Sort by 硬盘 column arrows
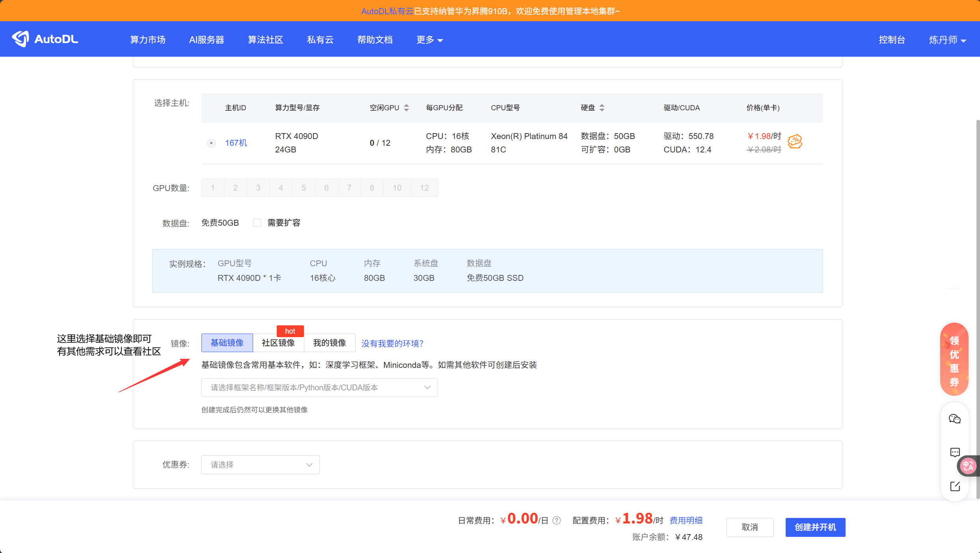 [x=602, y=108]
